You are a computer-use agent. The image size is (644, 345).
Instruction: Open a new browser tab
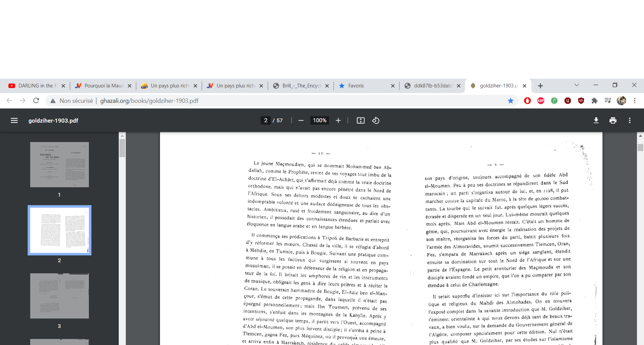540,86
